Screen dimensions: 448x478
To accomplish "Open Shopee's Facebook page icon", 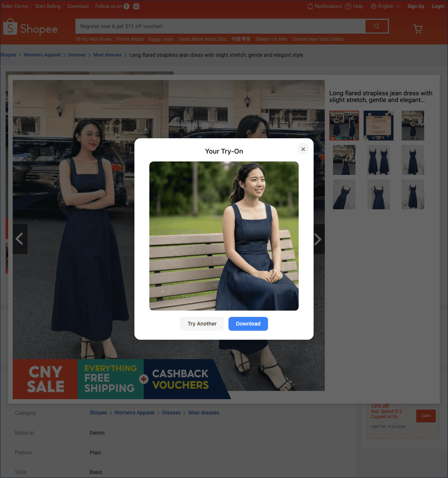I will pyautogui.click(x=126, y=6).
